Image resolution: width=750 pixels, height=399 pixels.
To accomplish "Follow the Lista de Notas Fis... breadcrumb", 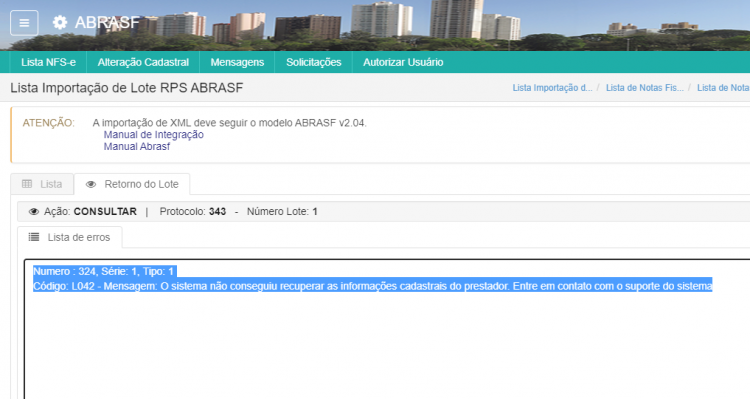I will [x=645, y=88].
